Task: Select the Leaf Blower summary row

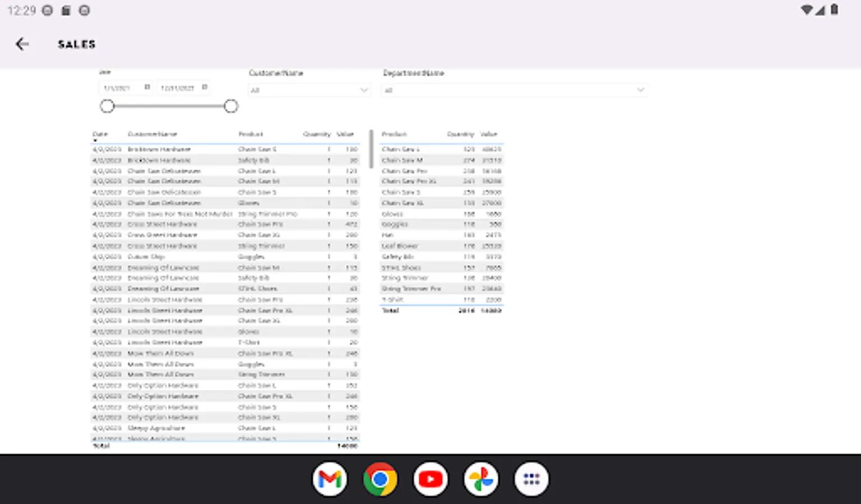Action: (441, 246)
